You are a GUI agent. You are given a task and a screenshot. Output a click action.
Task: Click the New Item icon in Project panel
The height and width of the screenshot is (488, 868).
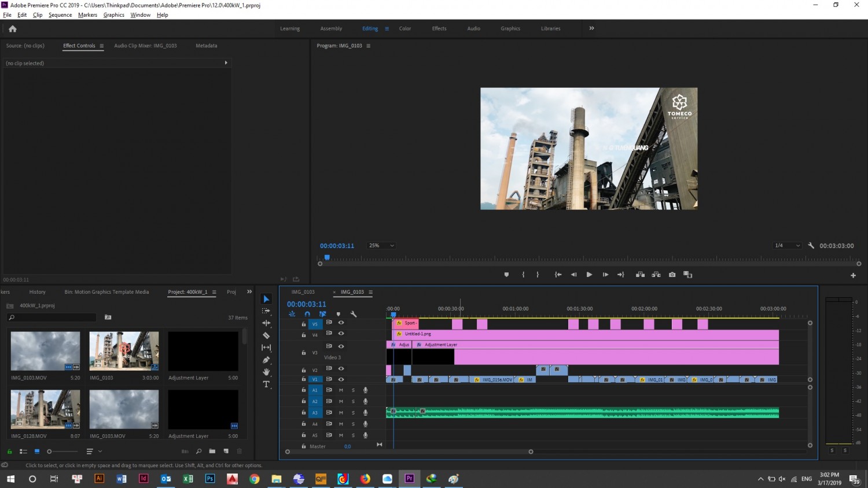click(226, 451)
